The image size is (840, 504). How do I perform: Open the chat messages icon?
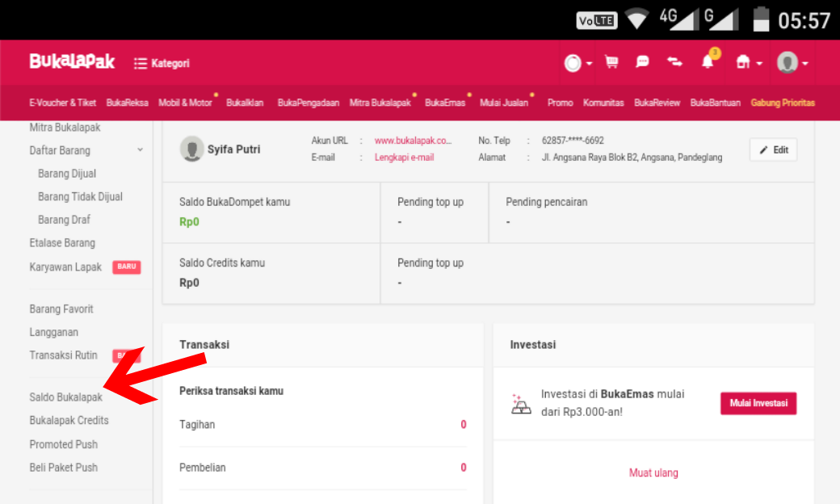coord(642,62)
